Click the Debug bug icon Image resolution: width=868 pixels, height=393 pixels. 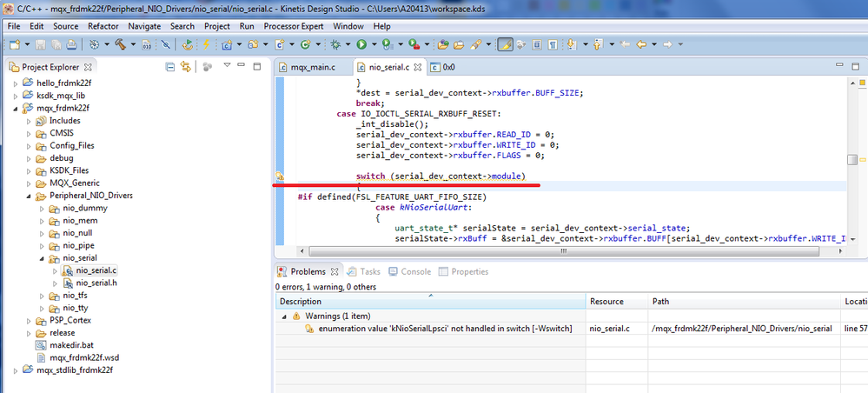click(x=335, y=44)
